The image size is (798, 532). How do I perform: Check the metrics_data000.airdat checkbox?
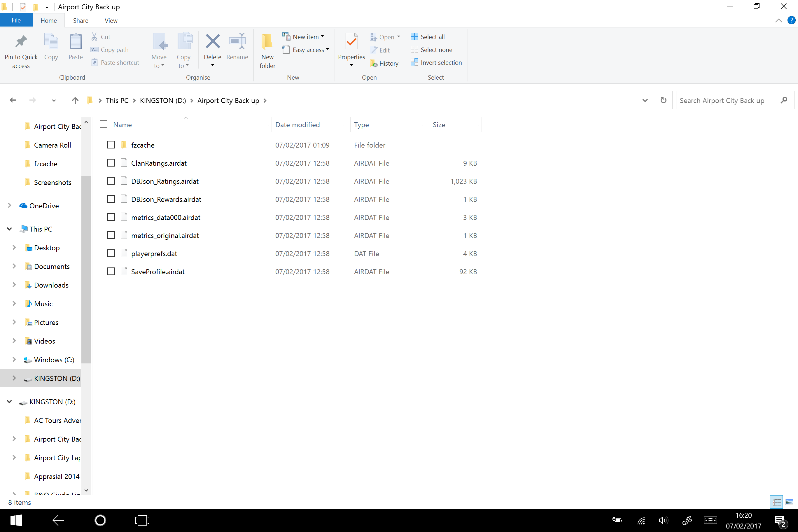[111, 217]
